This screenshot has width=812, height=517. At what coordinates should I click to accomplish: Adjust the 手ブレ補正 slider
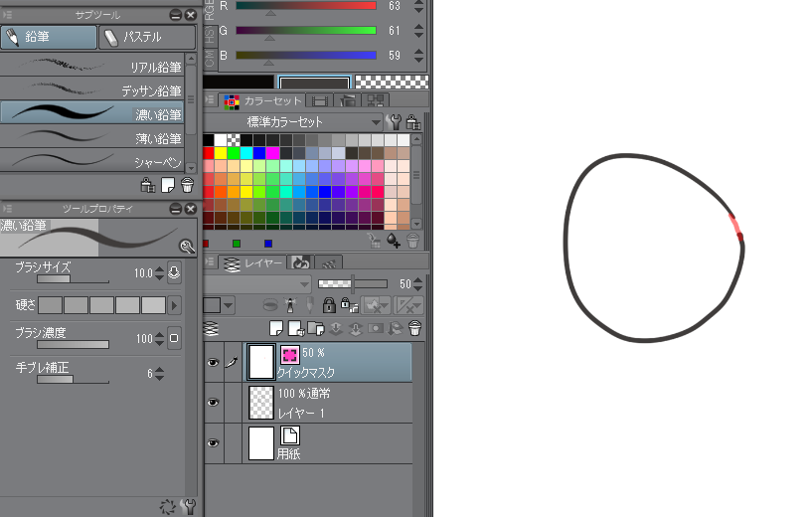tap(73, 380)
